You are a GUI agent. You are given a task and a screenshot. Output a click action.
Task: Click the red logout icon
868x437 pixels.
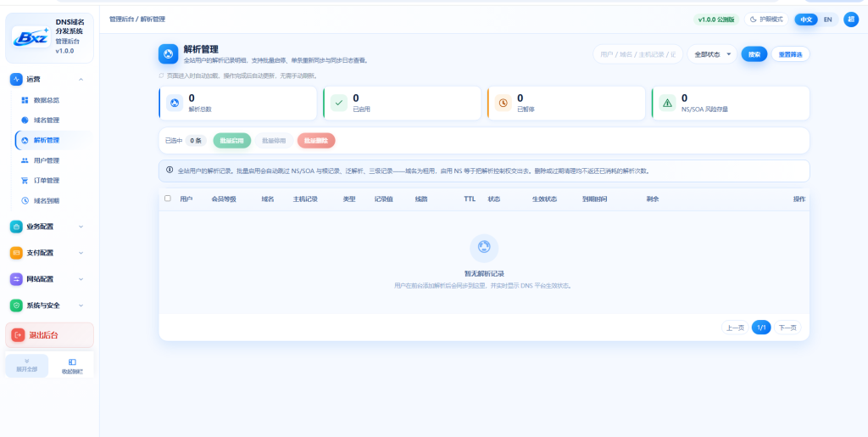pyautogui.click(x=19, y=335)
